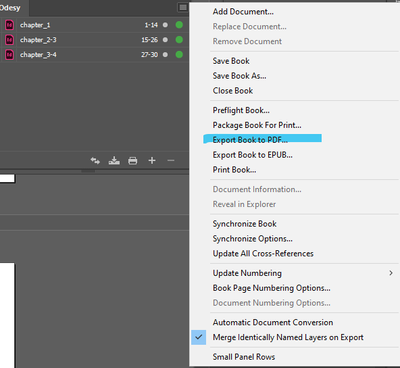This screenshot has width=400, height=368.
Task: Choose Save Book As...
Action: point(239,76)
